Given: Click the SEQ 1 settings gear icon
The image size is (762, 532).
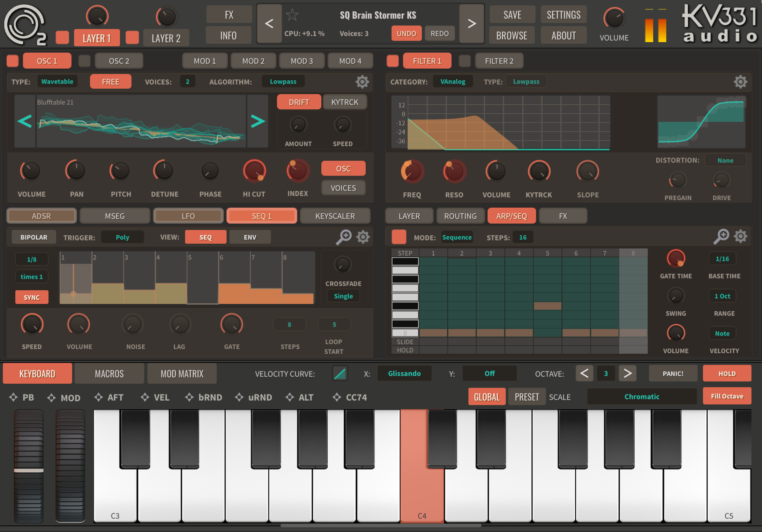Looking at the screenshot, I should tap(363, 237).
